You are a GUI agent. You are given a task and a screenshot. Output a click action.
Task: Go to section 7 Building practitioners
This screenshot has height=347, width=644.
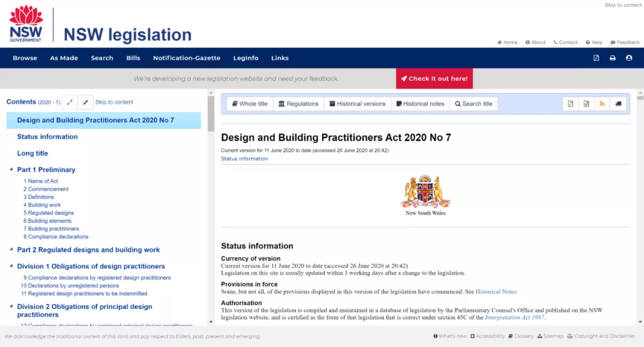pyautogui.click(x=51, y=229)
